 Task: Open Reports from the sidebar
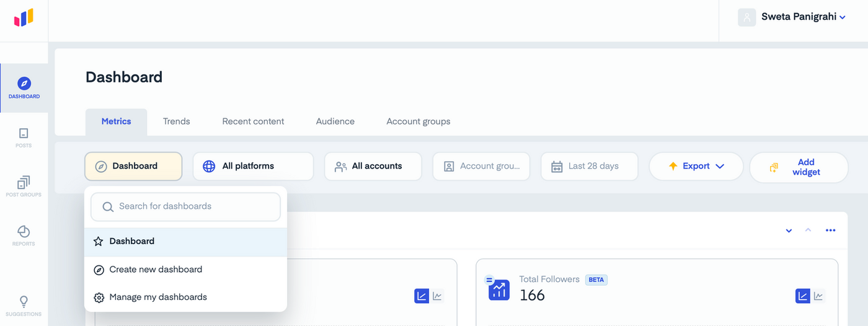tap(24, 236)
